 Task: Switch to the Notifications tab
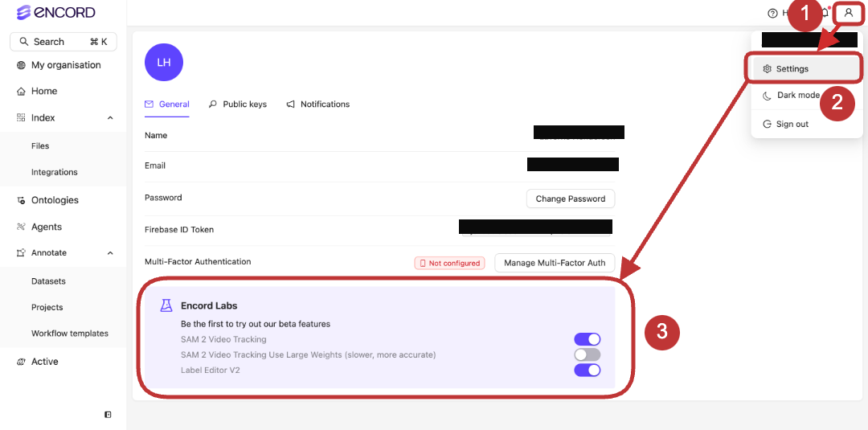[317, 104]
